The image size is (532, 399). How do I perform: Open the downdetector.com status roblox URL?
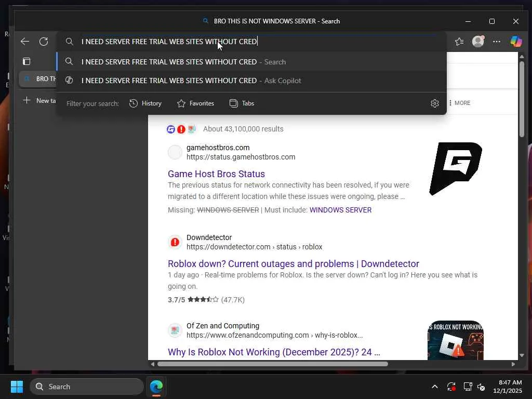tap(254, 247)
